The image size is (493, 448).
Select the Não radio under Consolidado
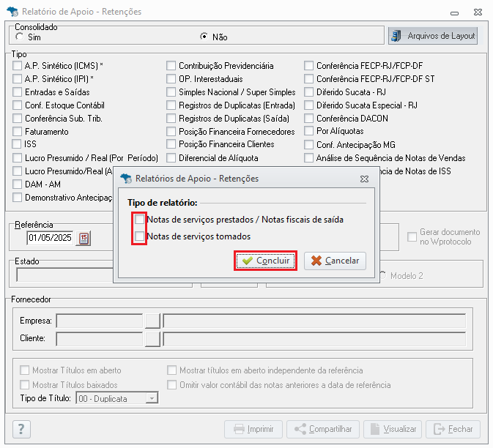[x=204, y=37]
